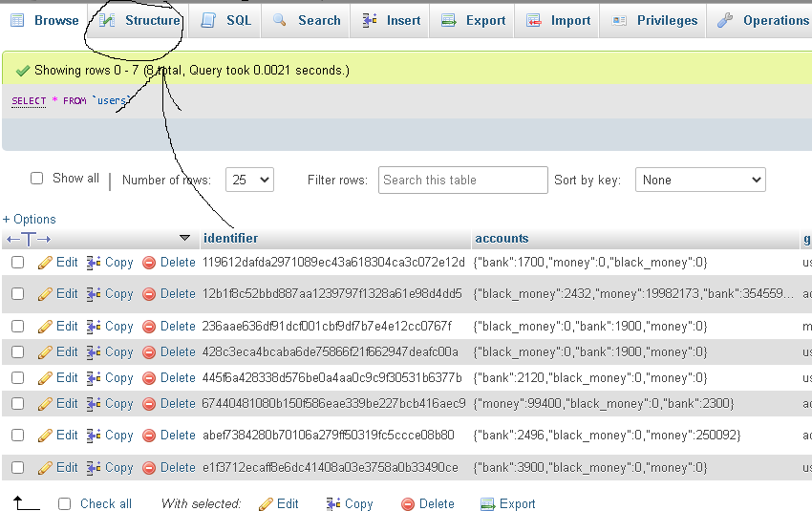This screenshot has width=812, height=511.
Task: Click the red Delete icon for row 236aae636df
Action: click(149, 327)
